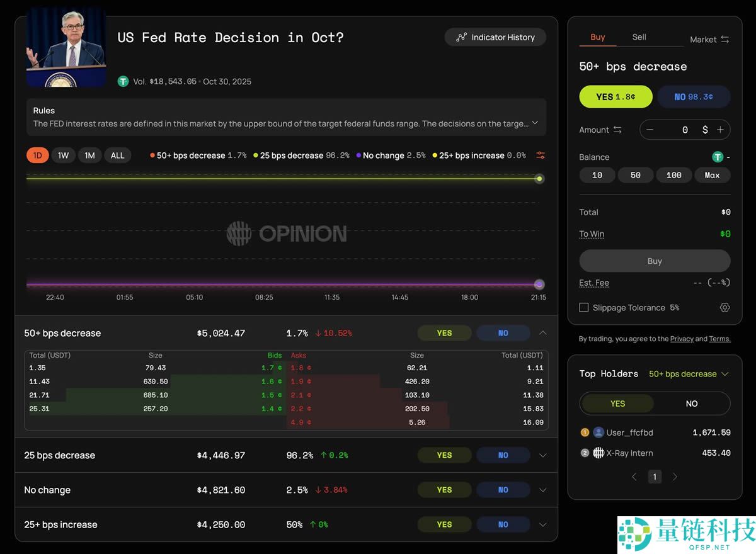Image resolution: width=756 pixels, height=554 pixels.
Task: Go to next page of Top Holders
Action: tap(675, 477)
